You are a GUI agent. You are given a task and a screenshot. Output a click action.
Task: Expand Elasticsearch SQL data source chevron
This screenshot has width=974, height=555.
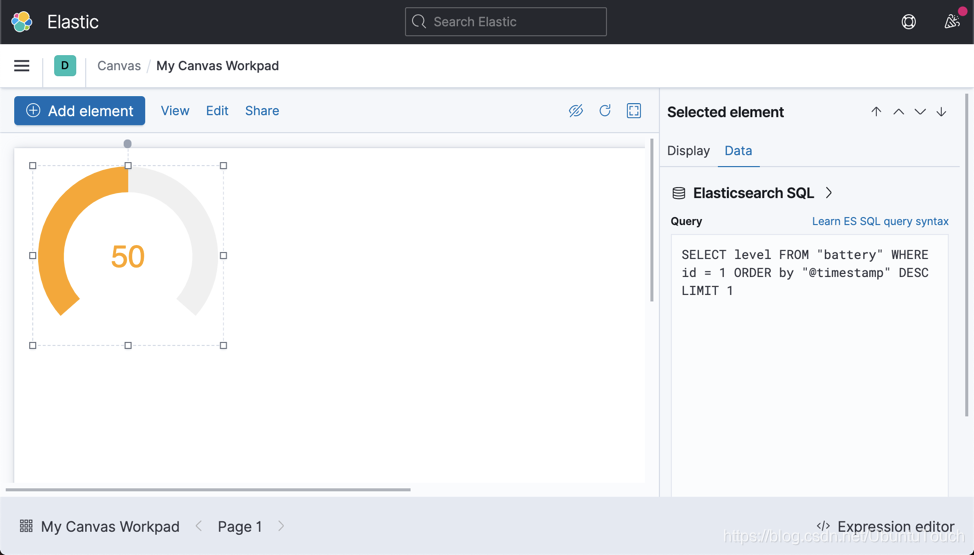coord(829,193)
